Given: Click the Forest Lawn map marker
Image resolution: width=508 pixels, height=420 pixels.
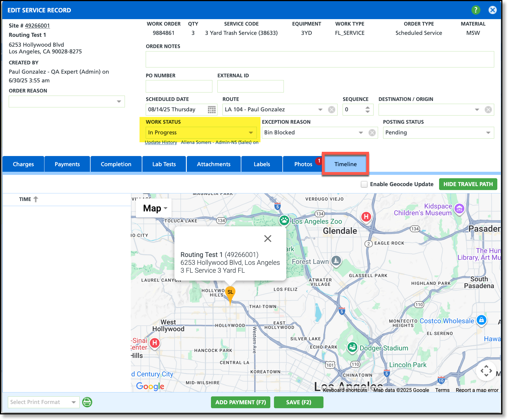Looking at the screenshot, I should click(x=336, y=261).
